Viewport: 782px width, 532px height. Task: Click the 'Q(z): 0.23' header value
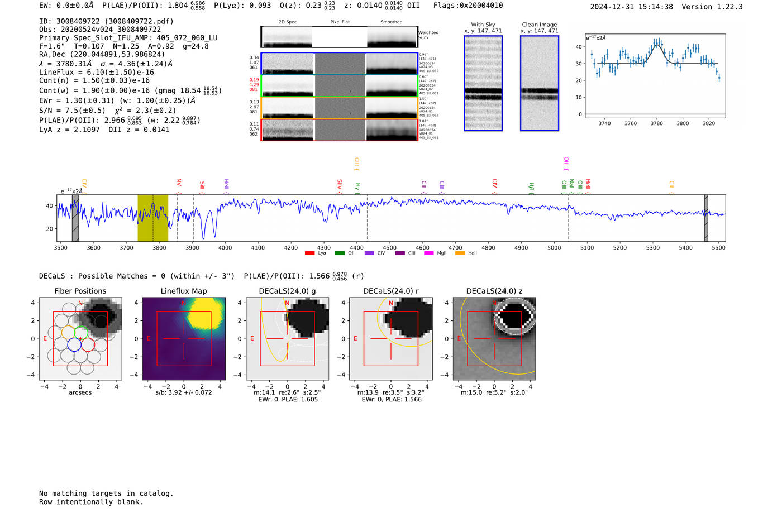coord(301,6)
